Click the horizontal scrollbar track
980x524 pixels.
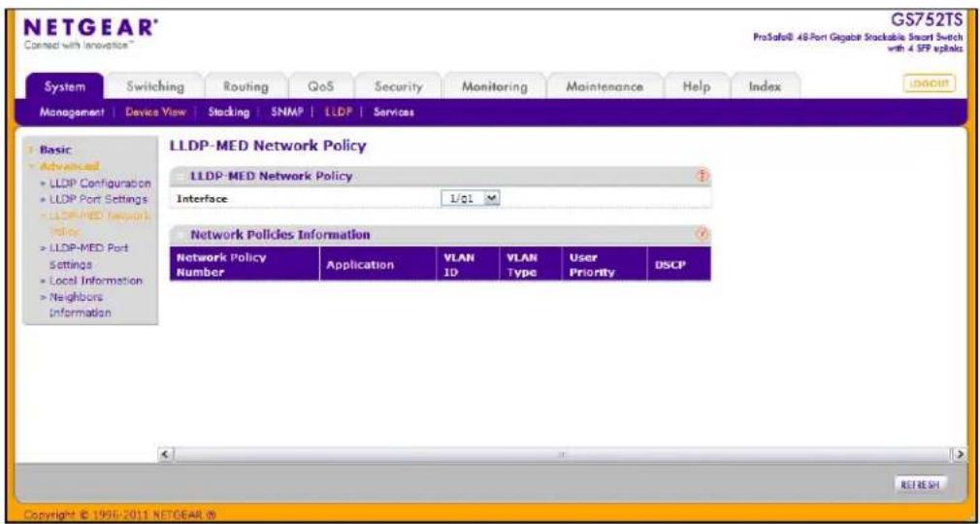coord(563,456)
